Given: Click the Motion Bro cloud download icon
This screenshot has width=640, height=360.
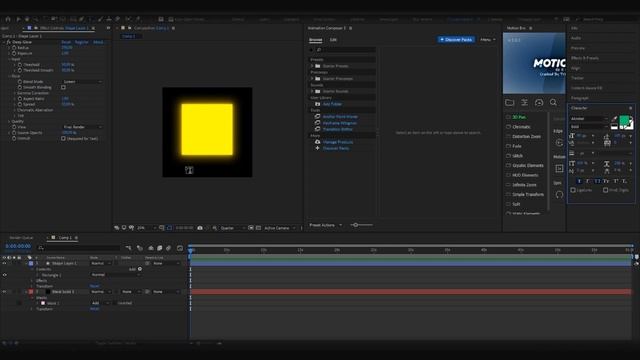Looking at the screenshot, I should (x=539, y=102).
